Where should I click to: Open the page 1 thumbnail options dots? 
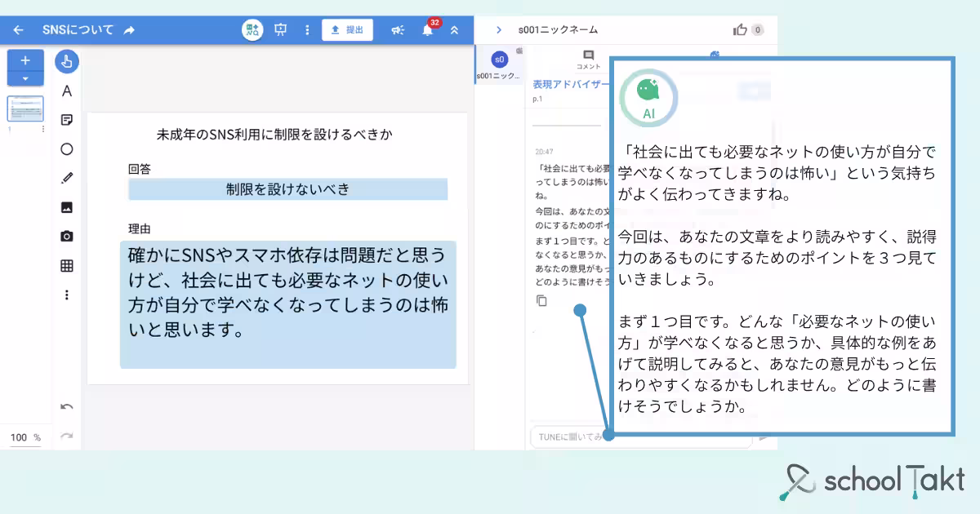coord(43,129)
